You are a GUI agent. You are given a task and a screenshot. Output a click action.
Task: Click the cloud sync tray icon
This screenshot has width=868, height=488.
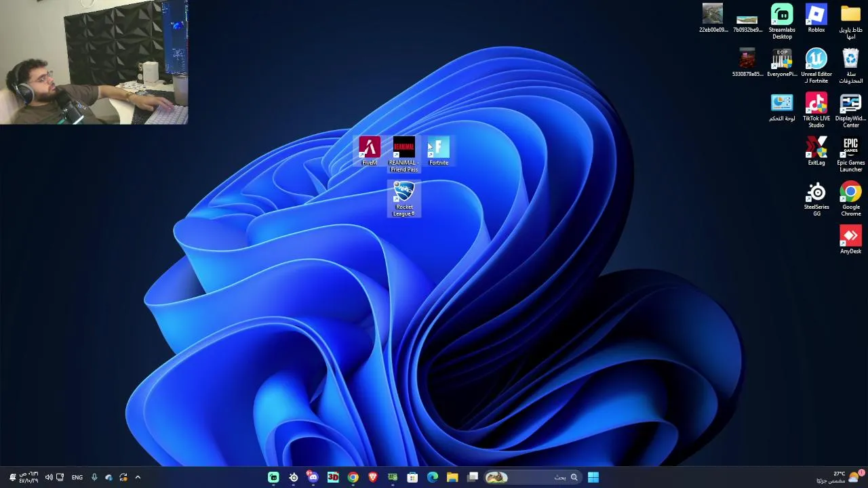coord(108,477)
